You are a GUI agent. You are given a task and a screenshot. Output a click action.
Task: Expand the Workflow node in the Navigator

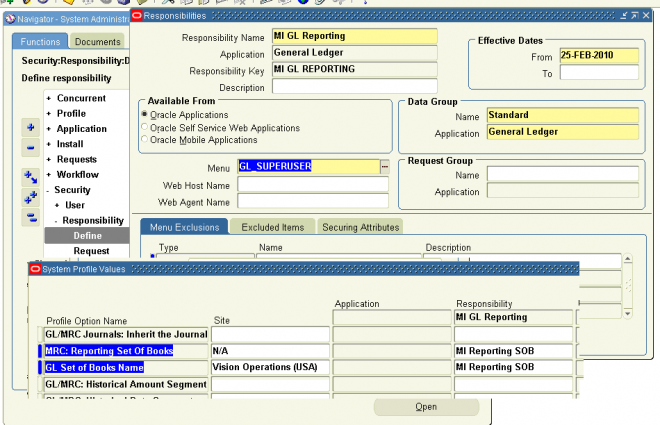[x=48, y=175]
